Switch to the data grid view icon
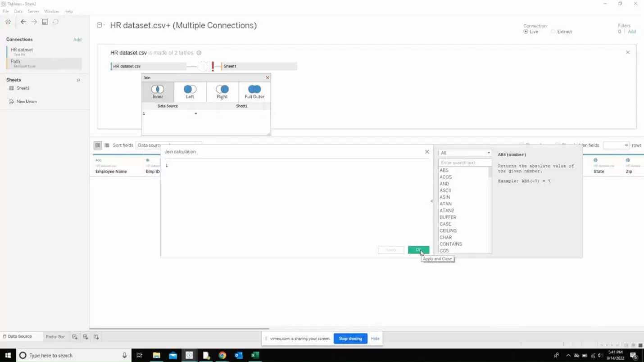The width and height of the screenshot is (644, 362). coord(97,145)
